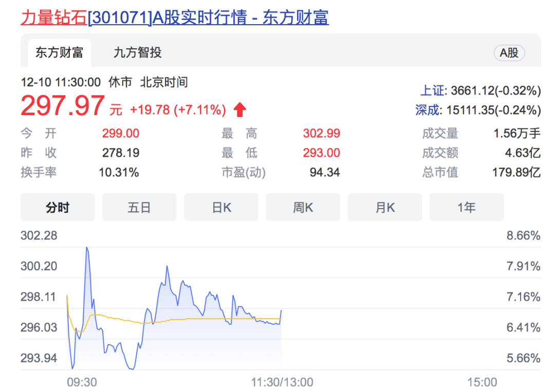Select the 东方财富 tab

tap(59, 53)
